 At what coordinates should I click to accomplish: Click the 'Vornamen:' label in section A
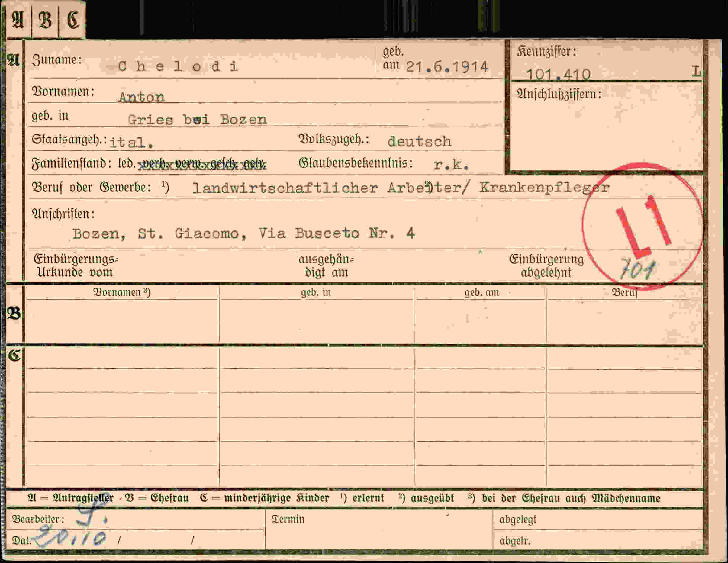click(x=63, y=91)
